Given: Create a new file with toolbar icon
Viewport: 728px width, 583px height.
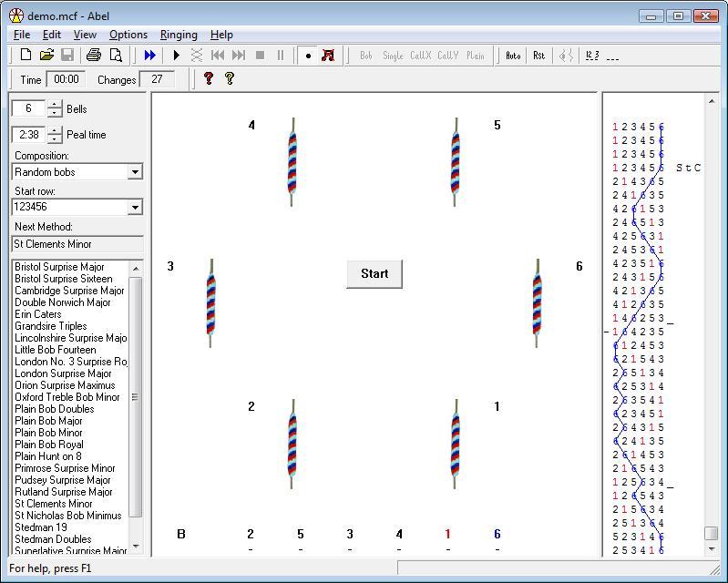Looking at the screenshot, I should pos(26,56).
